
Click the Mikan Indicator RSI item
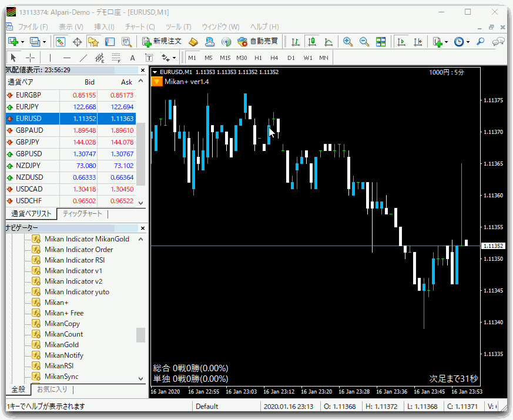[75, 260]
